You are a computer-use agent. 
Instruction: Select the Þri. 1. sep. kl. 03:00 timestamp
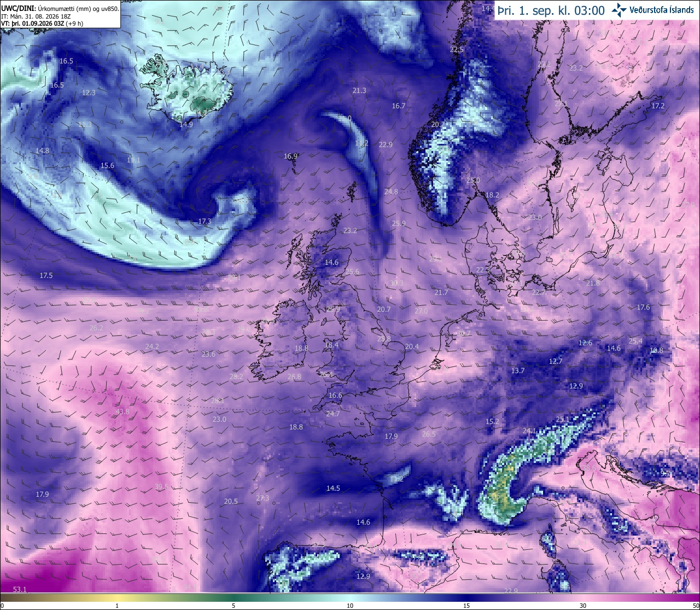[551, 10]
